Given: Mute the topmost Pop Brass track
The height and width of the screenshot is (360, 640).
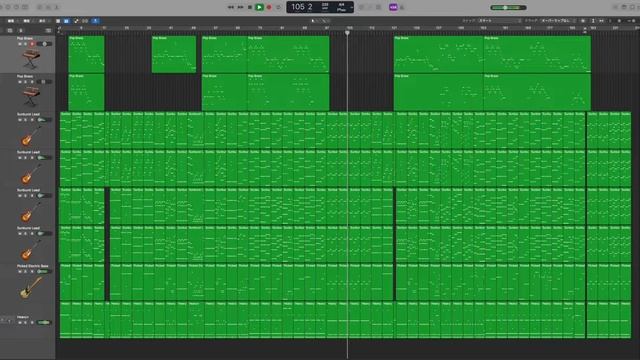Looking at the screenshot, I should coord(20,44).
